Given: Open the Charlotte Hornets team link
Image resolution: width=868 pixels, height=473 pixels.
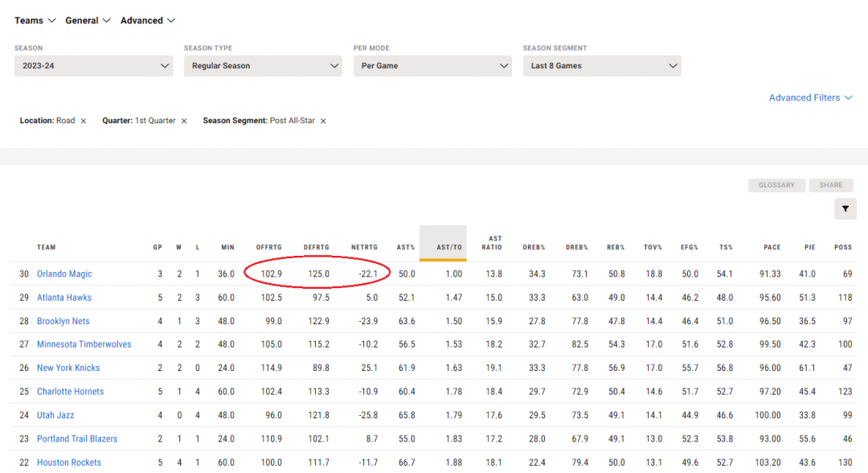Looking at the screenshot, I should coord(70,392).
